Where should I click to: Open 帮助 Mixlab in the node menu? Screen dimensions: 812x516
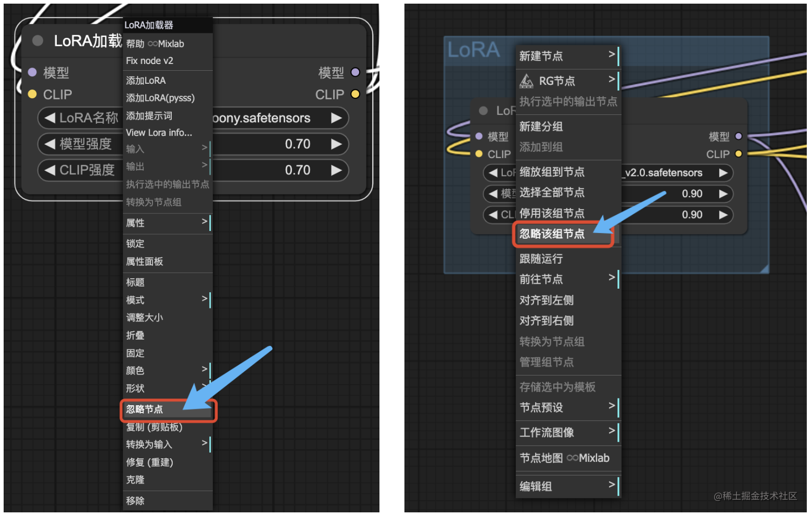tap(168, 44)
